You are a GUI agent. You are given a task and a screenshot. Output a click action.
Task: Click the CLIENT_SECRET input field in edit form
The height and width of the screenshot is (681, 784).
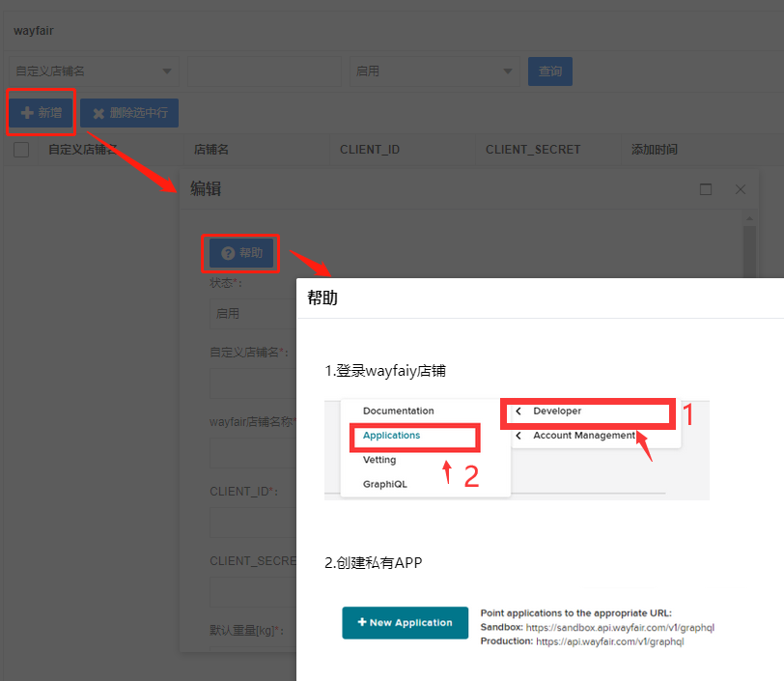coord(253,592)
